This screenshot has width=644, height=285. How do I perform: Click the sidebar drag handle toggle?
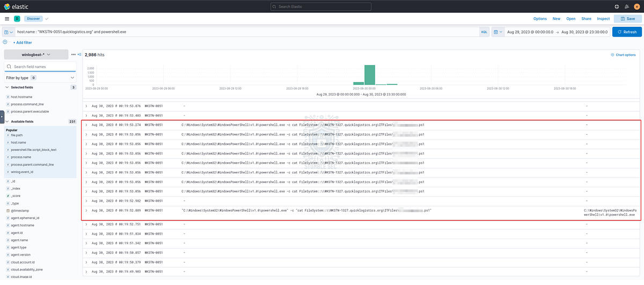(2, 116)
